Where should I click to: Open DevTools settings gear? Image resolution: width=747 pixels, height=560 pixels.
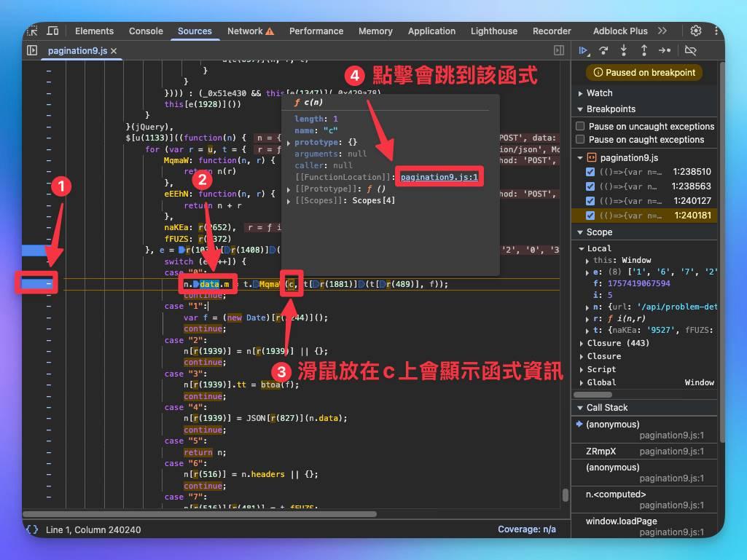(695, 31)
